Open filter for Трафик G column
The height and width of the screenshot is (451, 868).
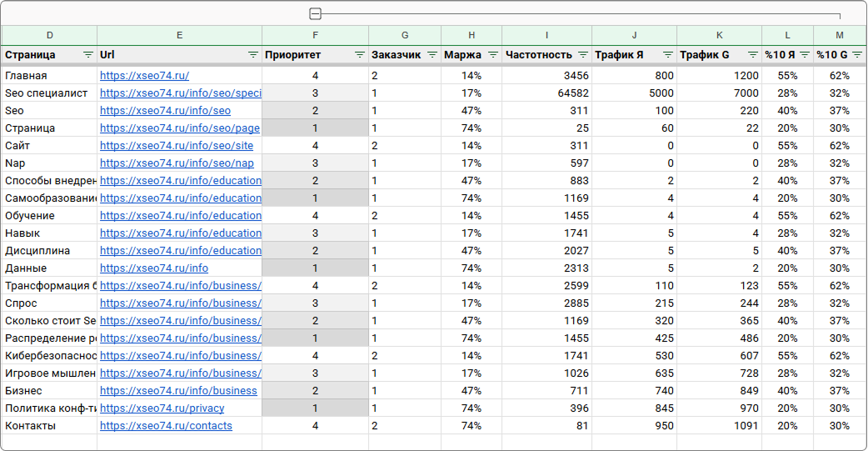753,55
